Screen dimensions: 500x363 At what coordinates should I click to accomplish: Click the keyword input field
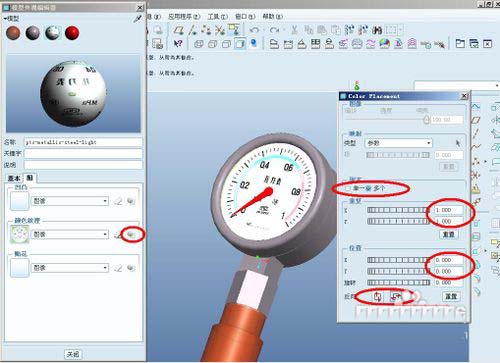pyautogui.click(x=83, y=154)
